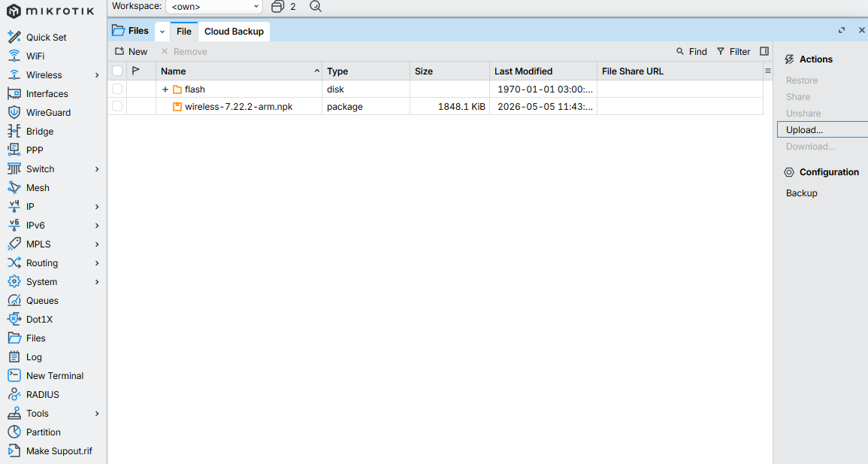
Task: Open WireGuard settings
Action: [39, 112]
